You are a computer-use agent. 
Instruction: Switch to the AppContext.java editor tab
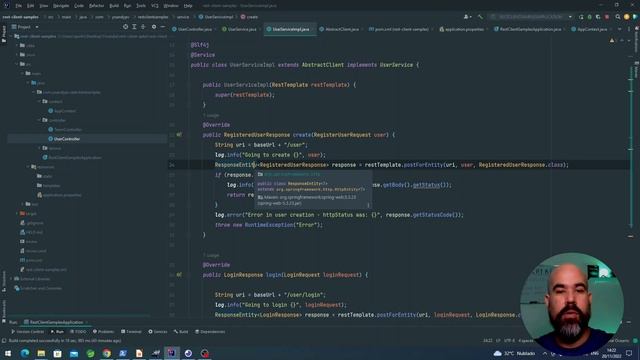[591, 29]
